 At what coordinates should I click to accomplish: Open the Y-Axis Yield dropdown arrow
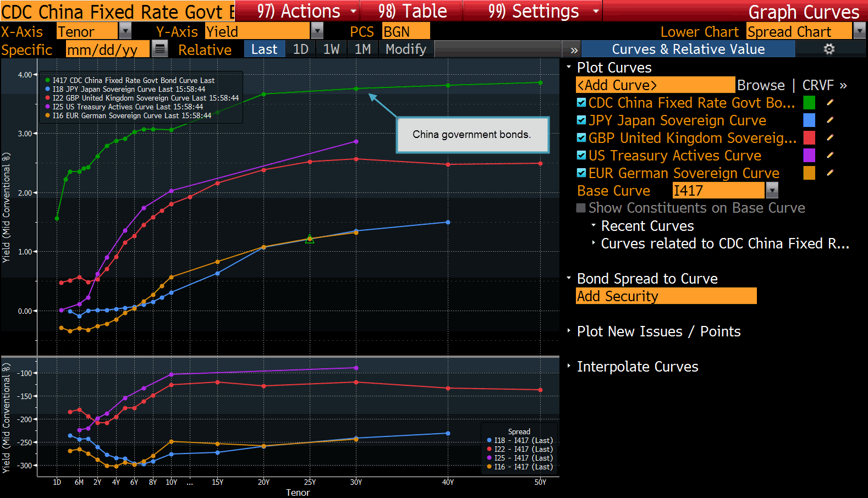coord(317,31)
